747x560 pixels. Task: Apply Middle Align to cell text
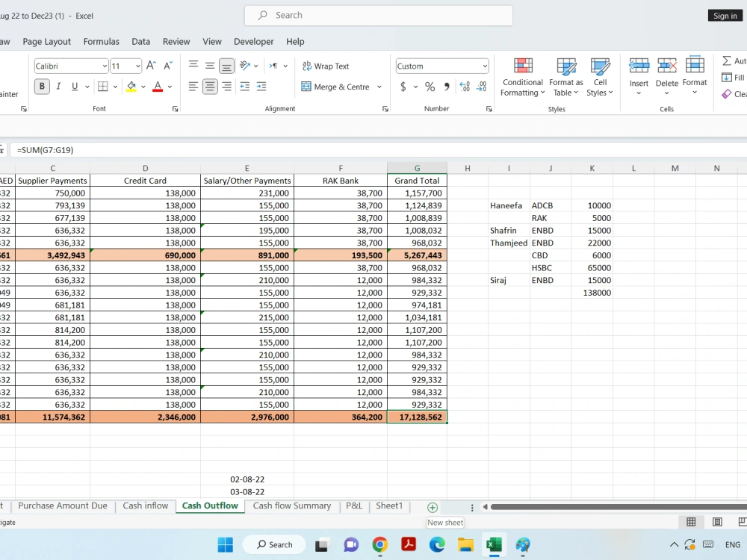click(210, 65)
